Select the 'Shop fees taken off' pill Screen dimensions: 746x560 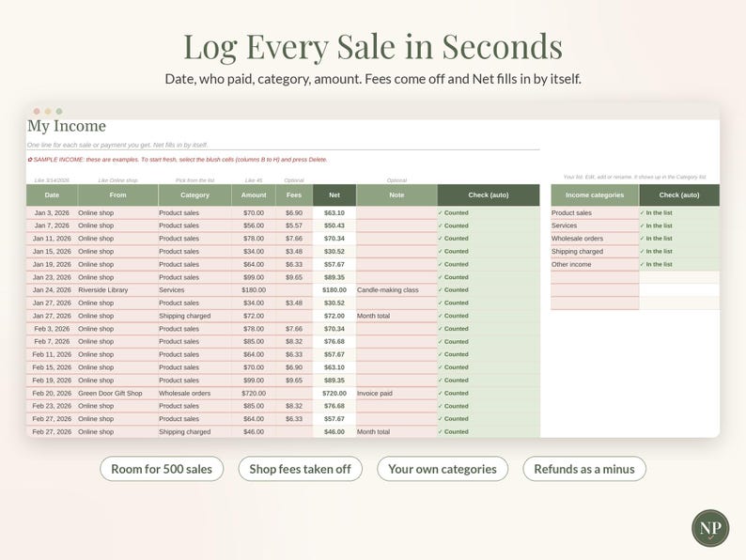pyautogui.click(x=301, y=469)
